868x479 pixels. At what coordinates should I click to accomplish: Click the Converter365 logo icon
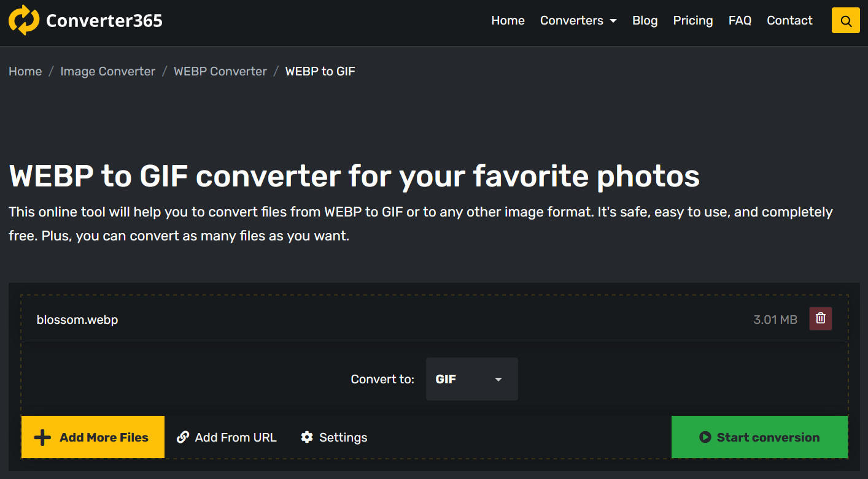click(x=24, y=20)
